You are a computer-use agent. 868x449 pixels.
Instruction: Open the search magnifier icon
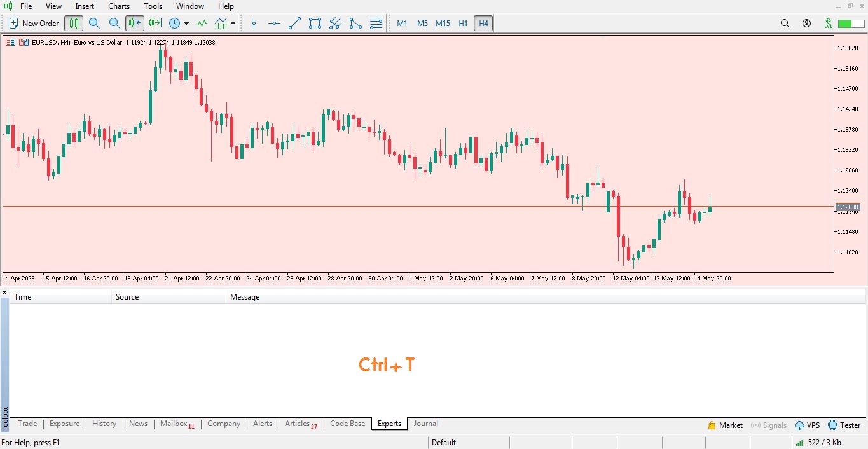pos(785,24)
